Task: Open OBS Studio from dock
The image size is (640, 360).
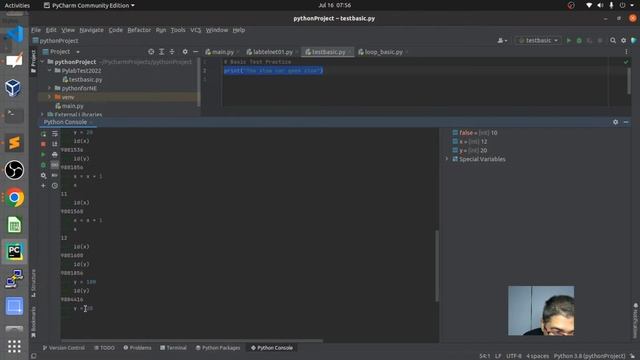Action: point(14,170)
